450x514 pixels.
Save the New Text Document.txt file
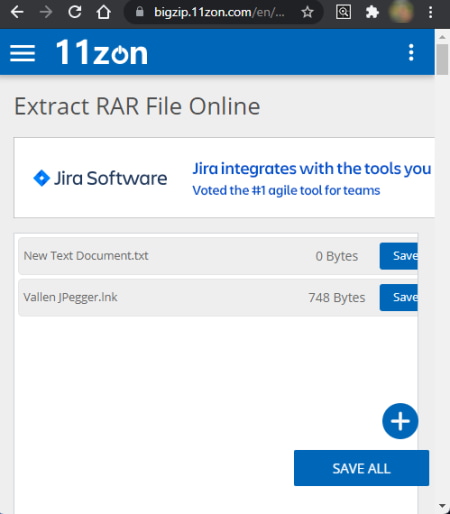coord(399,256)
